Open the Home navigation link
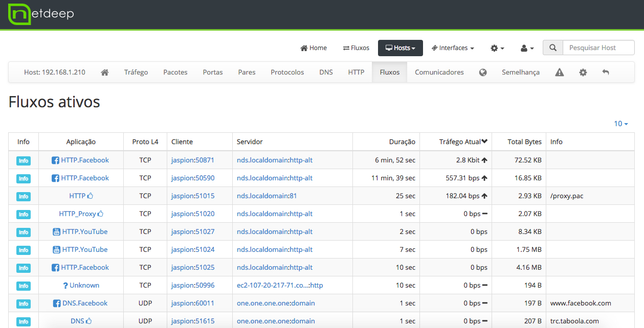Screen dimensions: 644x328 click(x=314, y=48)
